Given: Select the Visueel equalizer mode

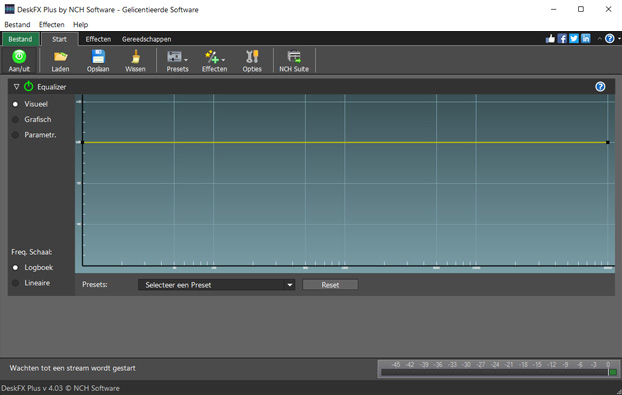Looking at the screenshot, I should (31, 104).
